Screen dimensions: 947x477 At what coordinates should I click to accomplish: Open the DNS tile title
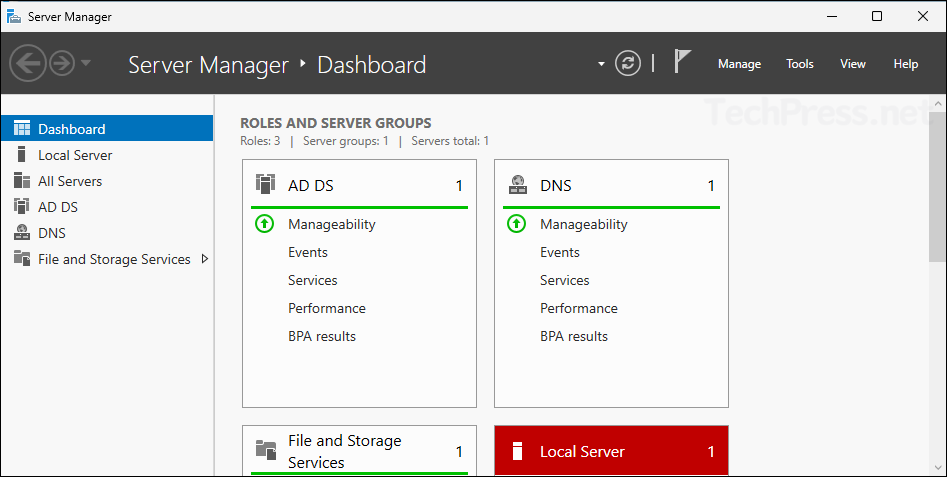tap(556, 185)
